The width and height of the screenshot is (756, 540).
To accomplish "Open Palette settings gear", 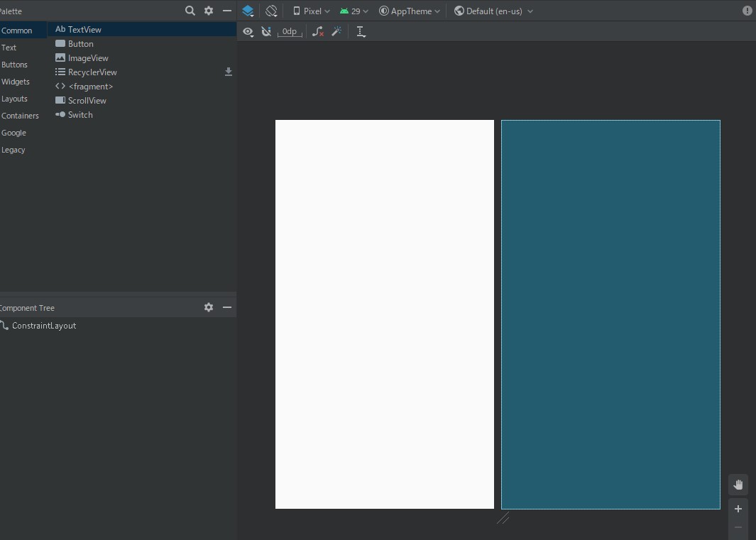I will click(208, 11).
